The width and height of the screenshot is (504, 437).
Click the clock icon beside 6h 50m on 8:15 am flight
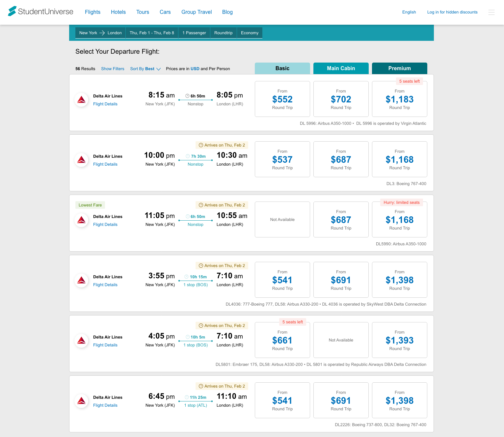[x=187, y=96]
